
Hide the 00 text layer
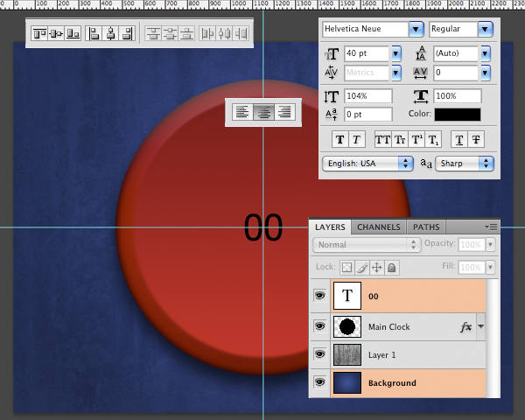[x=319, y=297]
